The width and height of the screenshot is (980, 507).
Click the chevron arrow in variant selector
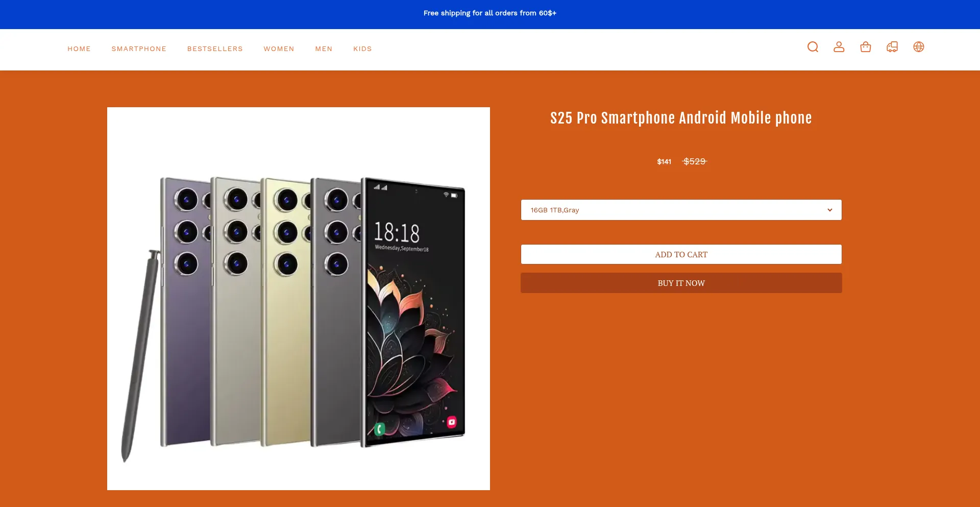(830, 210)
